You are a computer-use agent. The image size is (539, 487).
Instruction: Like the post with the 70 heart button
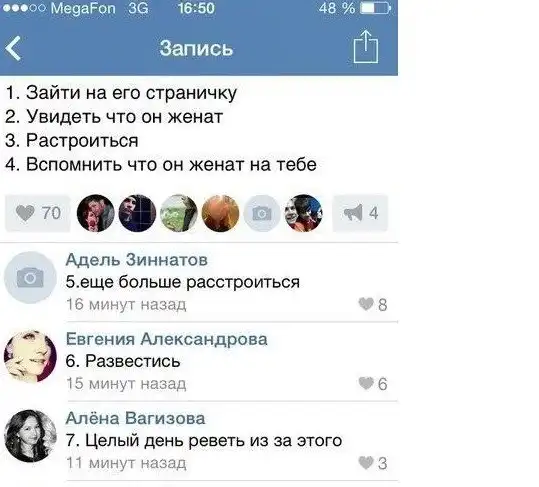(38, 213)
